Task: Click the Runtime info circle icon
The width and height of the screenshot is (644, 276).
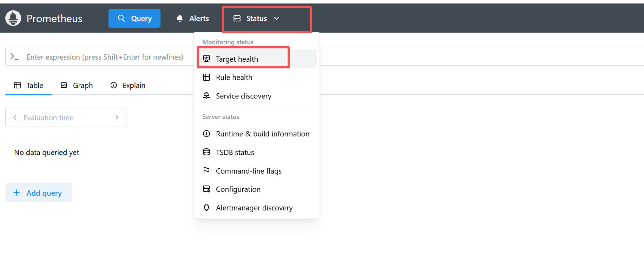Action: [x=206, y=134]
